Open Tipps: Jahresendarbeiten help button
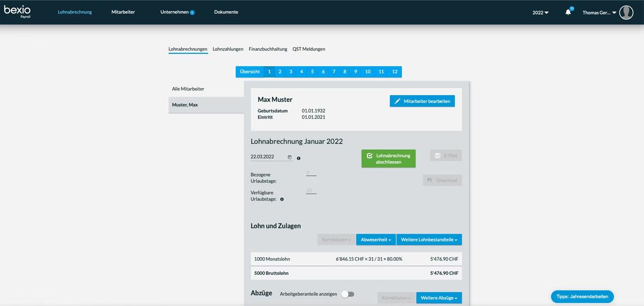644x306 pixels. [582, 296]
